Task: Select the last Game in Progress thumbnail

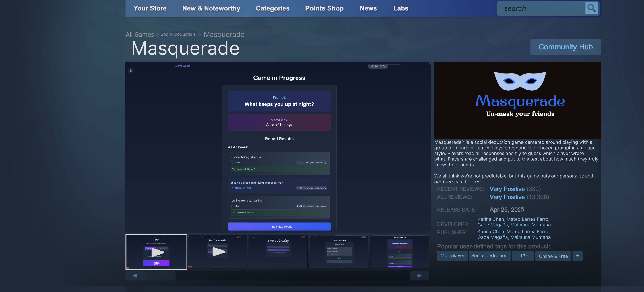Action: (x=400, y=252)
